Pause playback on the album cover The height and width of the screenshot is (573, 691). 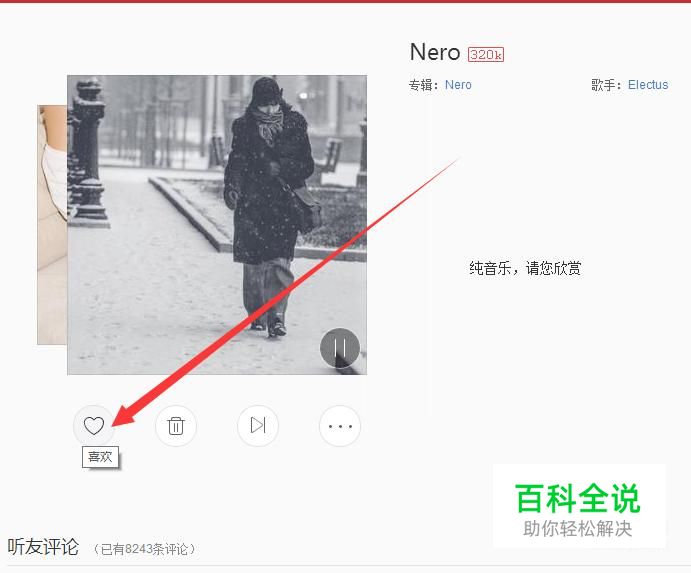340,348
